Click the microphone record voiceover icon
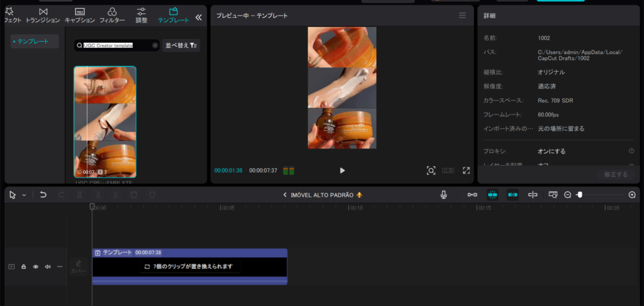This screenshot has height=306, width=644. tap(443, 195)
